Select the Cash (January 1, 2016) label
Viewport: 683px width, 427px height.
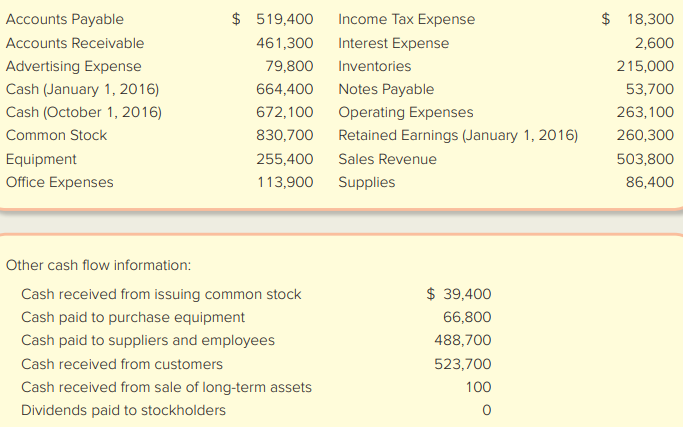(x=83, y=89)
